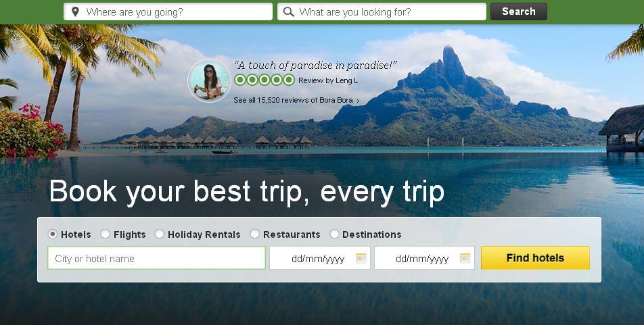
Task: Click the magnifying glass search icon
Action: pyautogui.click(x=289, y=12)
